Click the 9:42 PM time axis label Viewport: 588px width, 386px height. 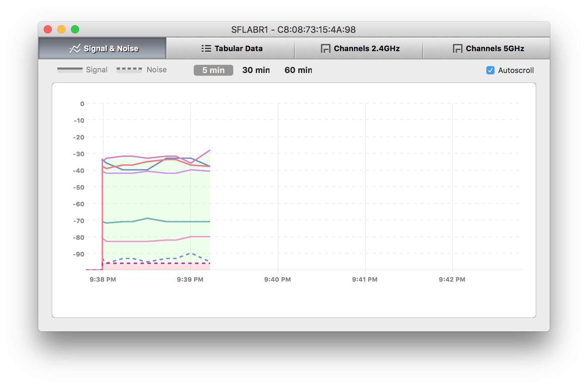point(452,279)
